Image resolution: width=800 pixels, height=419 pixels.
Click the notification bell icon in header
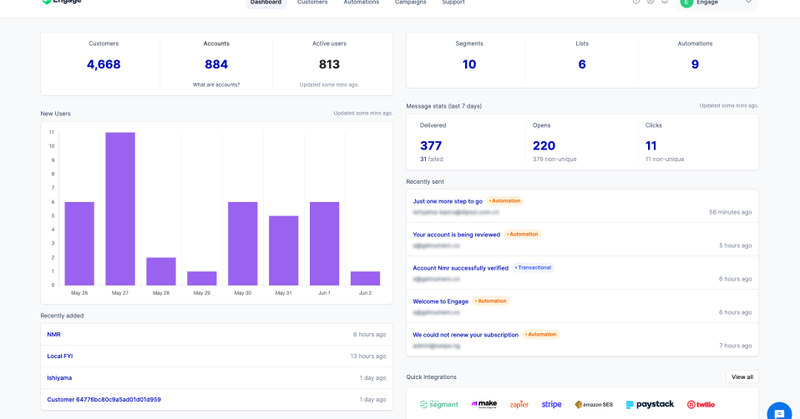pos(664,2)
